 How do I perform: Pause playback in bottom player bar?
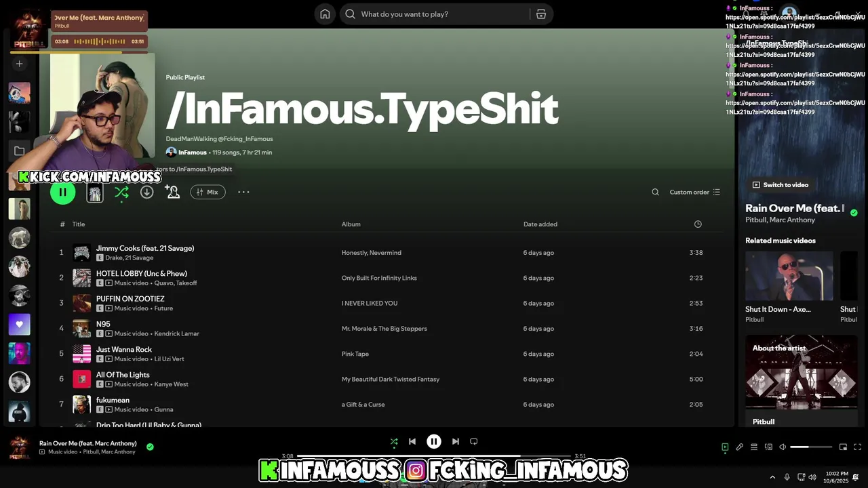434,441
